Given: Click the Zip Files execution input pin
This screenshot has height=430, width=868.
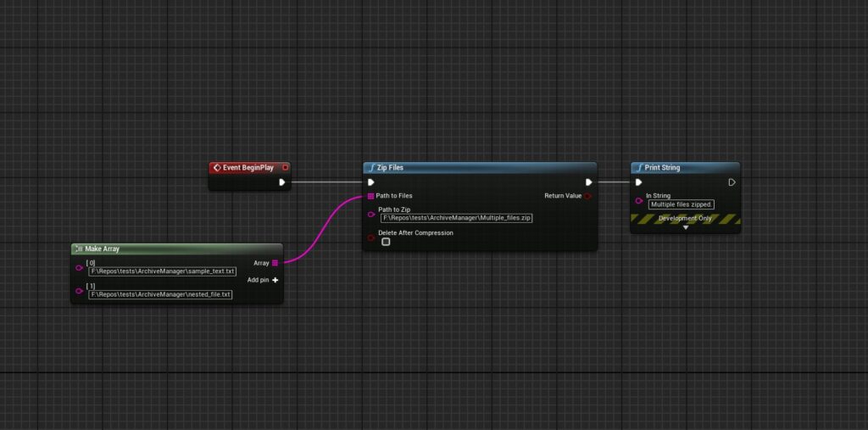Looking at the screenshot, I should tap(370, 181).
